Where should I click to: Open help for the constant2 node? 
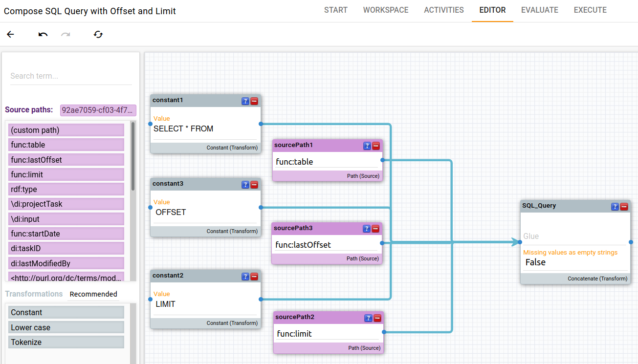[x=245, y=277]
